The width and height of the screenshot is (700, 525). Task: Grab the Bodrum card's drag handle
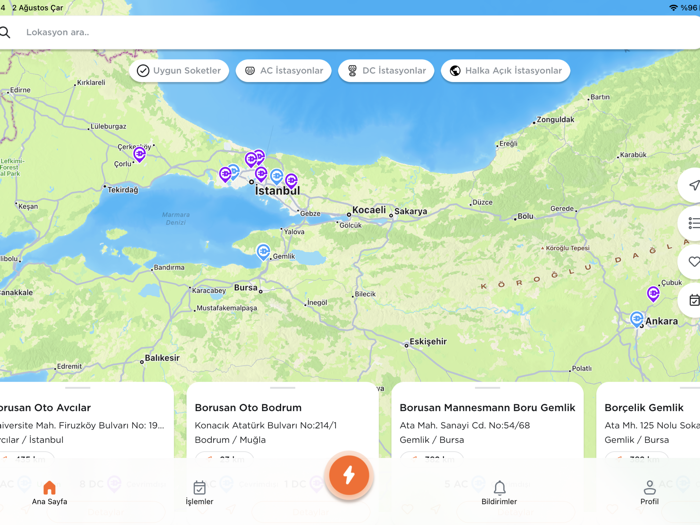pos(283,388)
